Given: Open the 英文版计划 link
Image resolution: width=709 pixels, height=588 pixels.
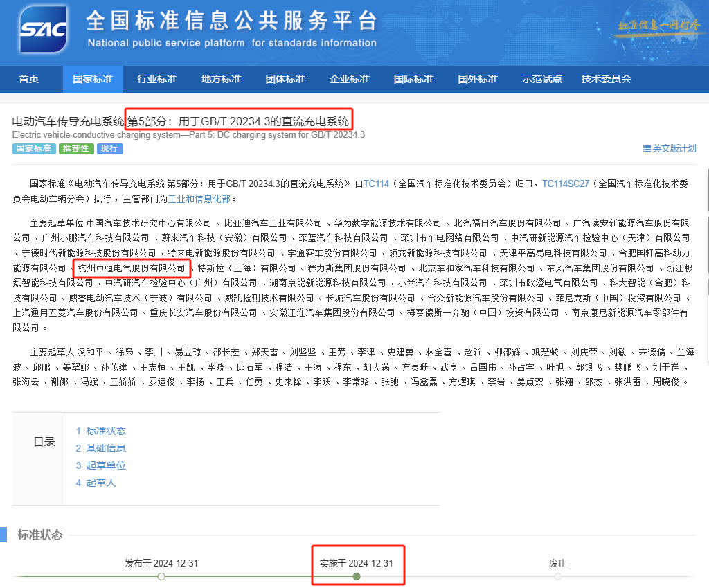Looking at the screenshot, I should (x=674, y=148).
